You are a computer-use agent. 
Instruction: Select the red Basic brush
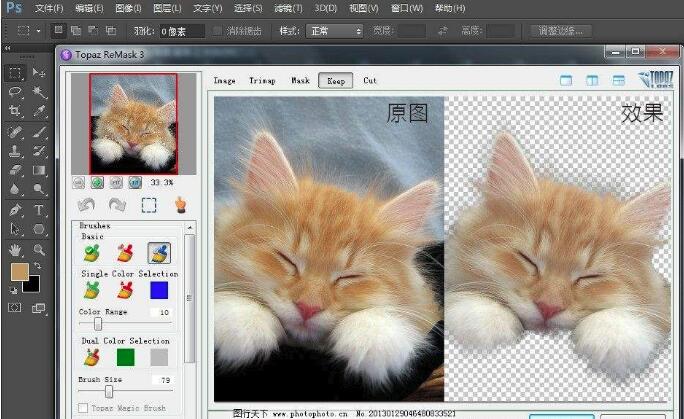[x=125, y=253]
